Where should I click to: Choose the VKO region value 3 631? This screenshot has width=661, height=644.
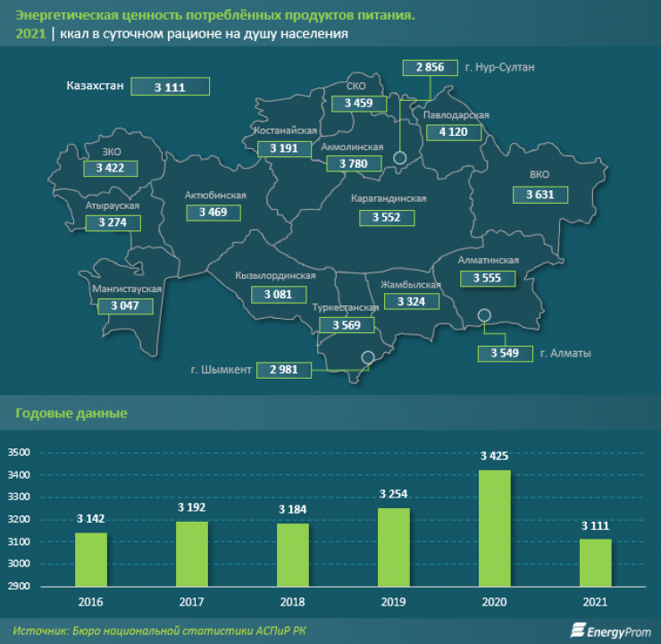[x=539, y=194]
